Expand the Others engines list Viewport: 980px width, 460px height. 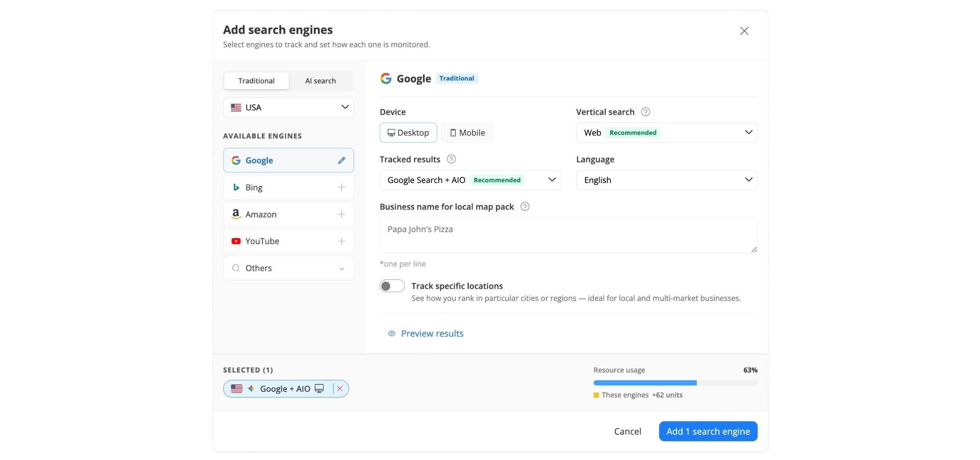288,268
